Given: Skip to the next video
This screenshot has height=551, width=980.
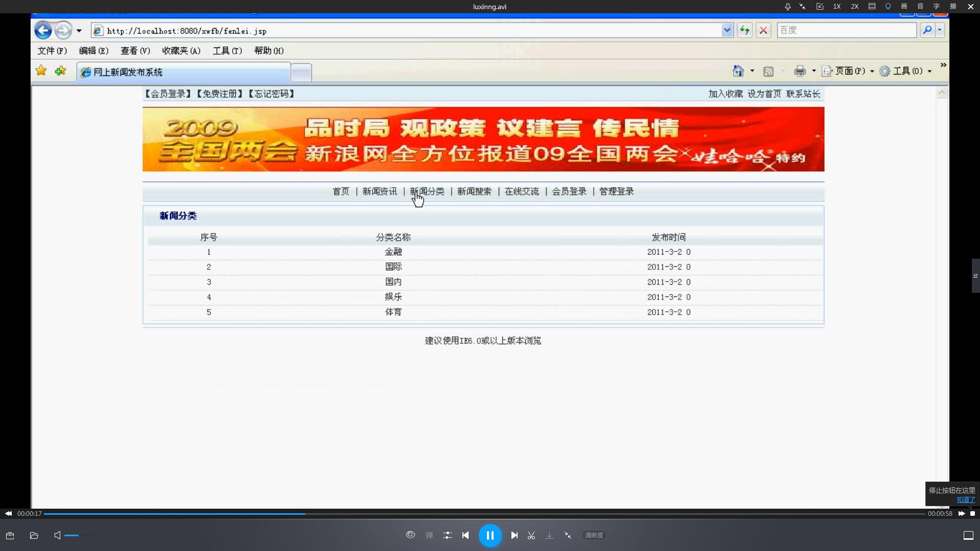Looking at the screenshot, I should pos(514,535).
